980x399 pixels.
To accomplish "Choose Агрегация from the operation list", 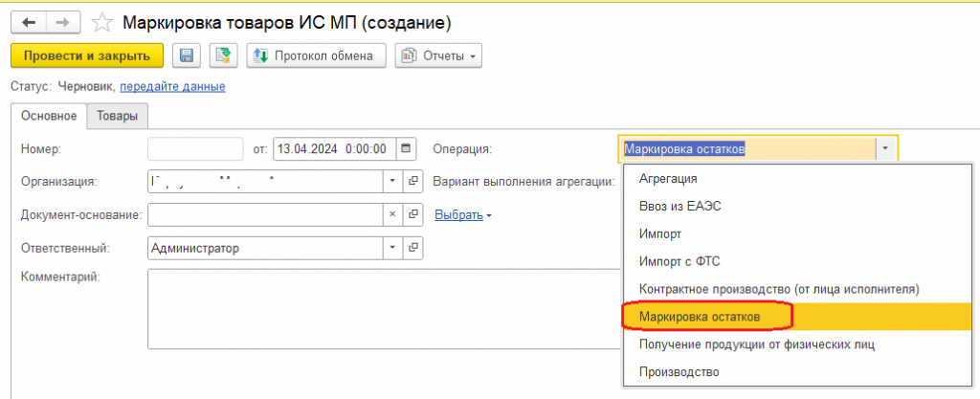I will pyautogui.click(x=799, y=178).
